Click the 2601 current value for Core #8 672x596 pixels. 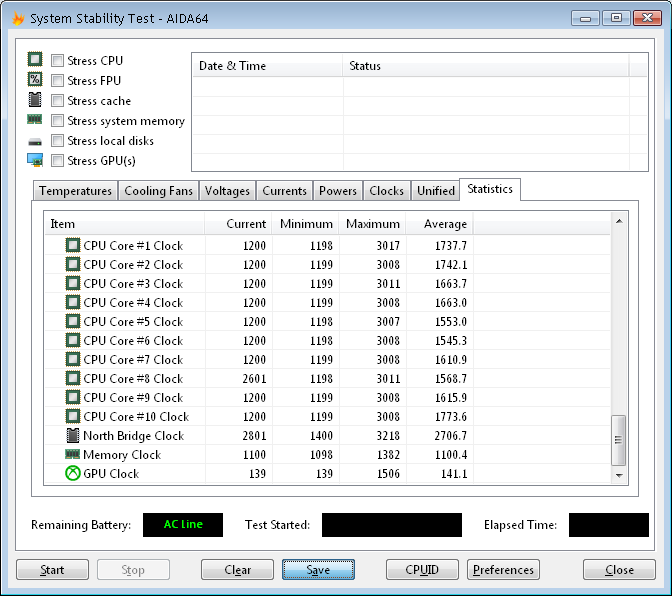(x=254, y=379)
